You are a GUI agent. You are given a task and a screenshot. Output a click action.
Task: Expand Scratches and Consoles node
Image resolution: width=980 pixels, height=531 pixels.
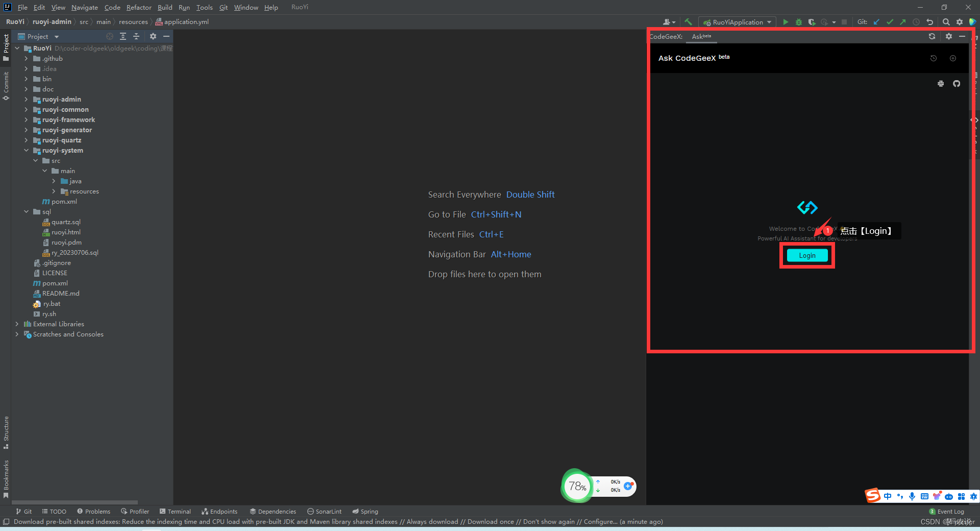click(17, 334)
